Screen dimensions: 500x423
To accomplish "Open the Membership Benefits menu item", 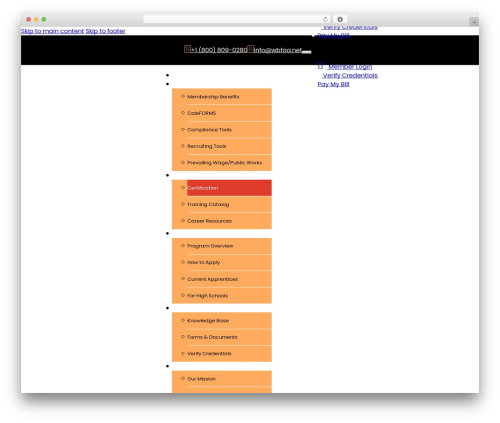I will (213, 97).
